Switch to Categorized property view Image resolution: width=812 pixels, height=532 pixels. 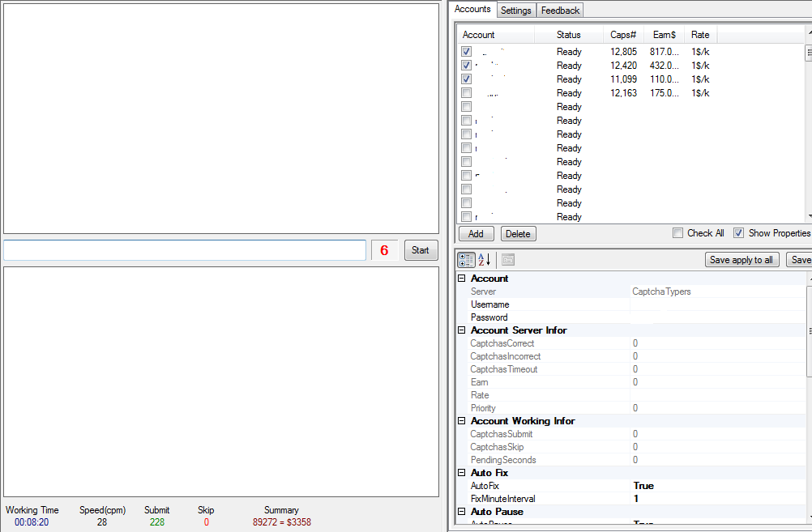pyautogui.click(x=466, y=260)
